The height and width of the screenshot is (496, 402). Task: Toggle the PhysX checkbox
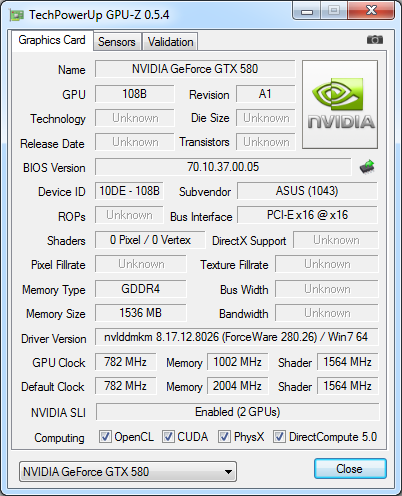click(224, 436)
